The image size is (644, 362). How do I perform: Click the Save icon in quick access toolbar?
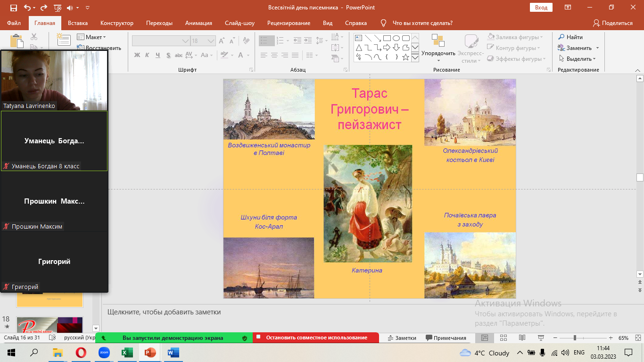13,8
